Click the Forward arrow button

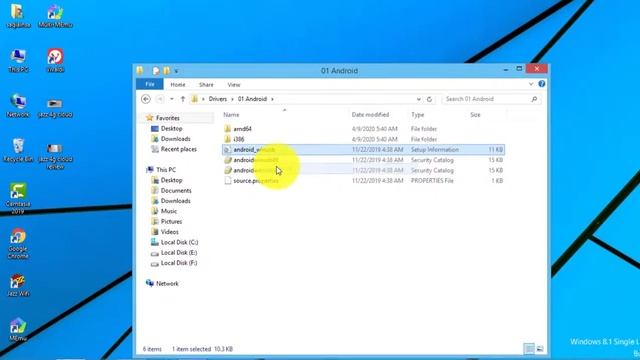[x=160, y=99]
